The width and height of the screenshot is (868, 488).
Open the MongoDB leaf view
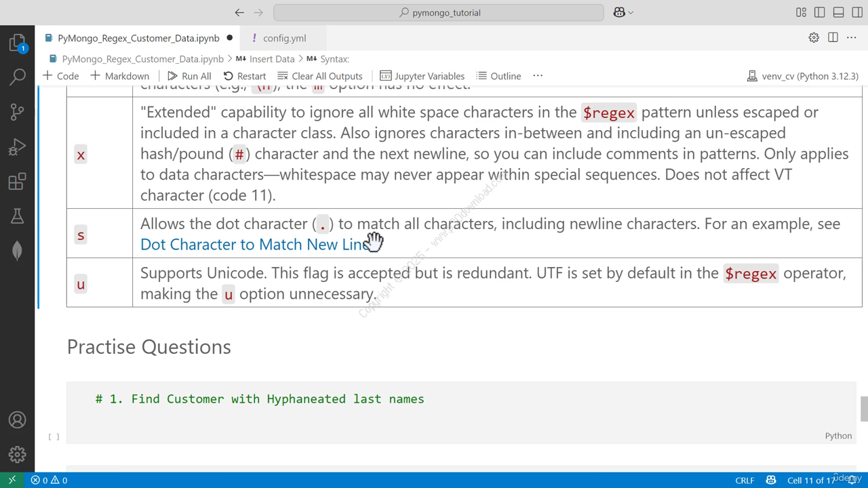18,251
